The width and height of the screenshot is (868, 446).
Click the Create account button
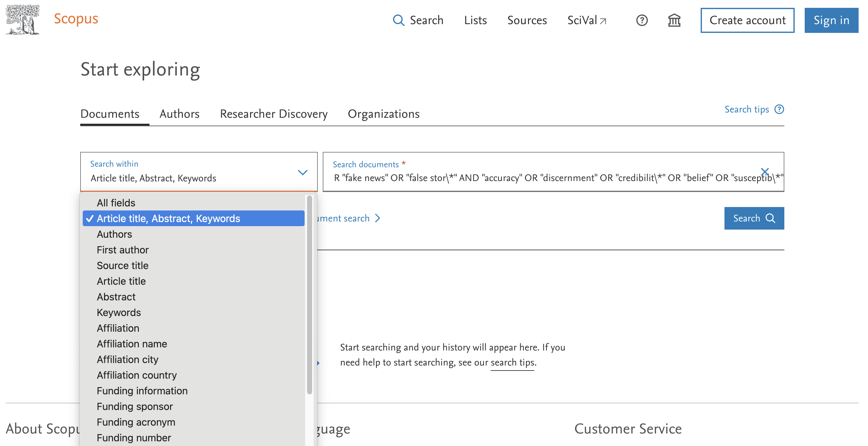point(747,20)
